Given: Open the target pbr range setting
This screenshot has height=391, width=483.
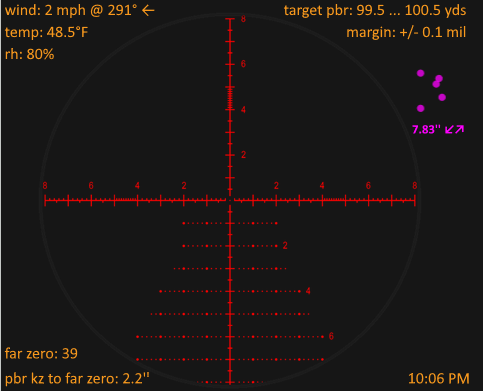Looking at the screenshot, I should tap(375, 11).
